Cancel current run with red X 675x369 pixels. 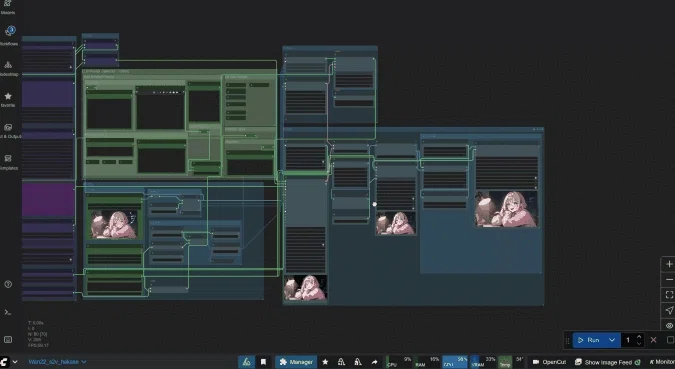(653, 340)
